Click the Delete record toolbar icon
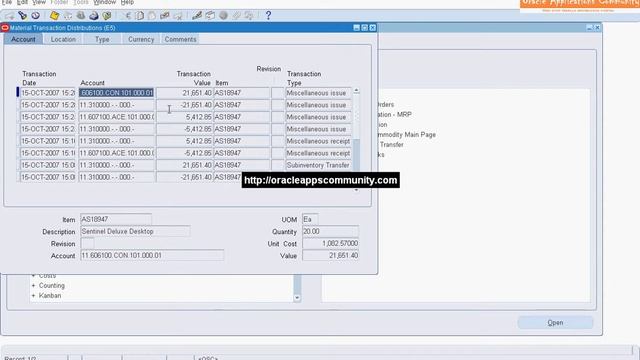This screenshot has width=640, height=360. click(x=178, y=16)
